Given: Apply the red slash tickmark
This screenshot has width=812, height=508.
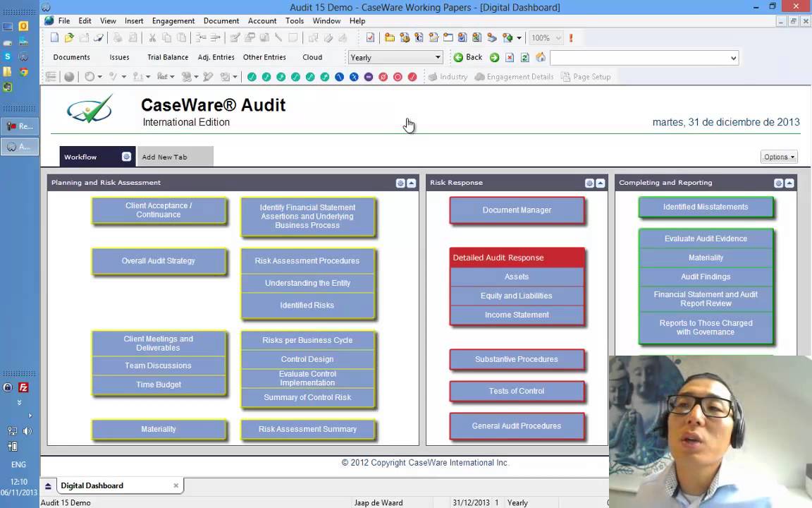Looking at the screenshot, I should pos(412,77).
